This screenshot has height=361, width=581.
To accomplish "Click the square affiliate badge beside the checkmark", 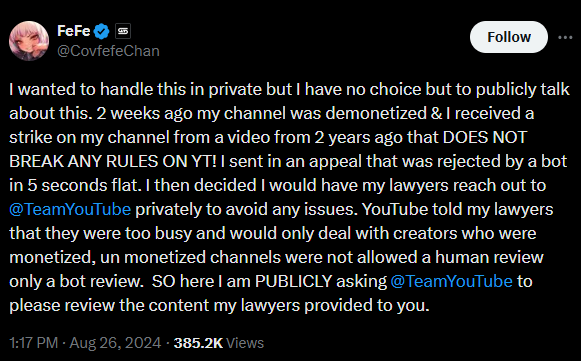I will [x=123, y=31].
